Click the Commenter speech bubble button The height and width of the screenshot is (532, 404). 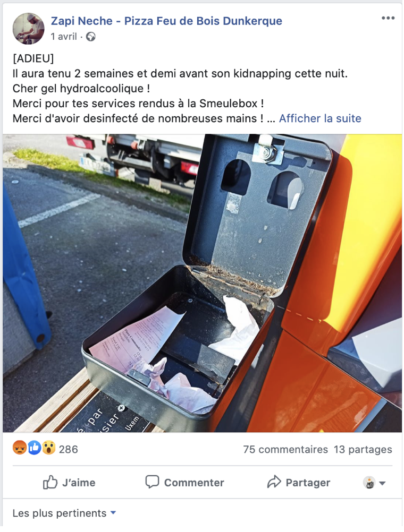(184, 482)
